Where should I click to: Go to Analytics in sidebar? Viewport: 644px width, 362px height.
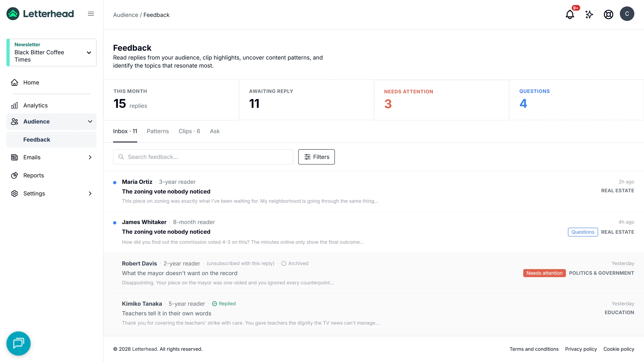[52, 105]
